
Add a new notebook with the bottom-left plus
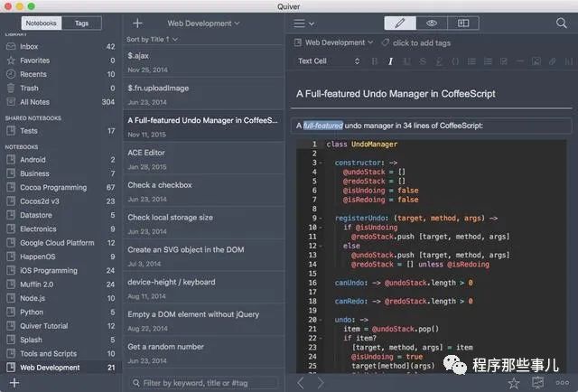(14, 383)
